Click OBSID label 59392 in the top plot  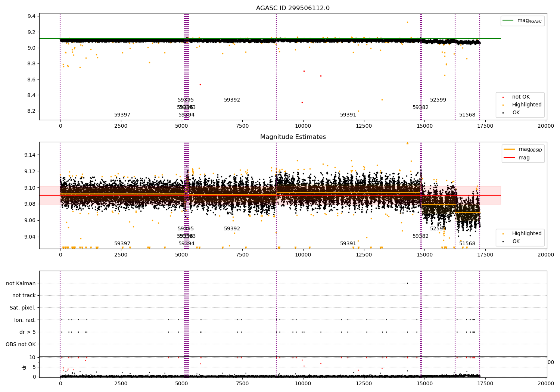click(232, 100)
